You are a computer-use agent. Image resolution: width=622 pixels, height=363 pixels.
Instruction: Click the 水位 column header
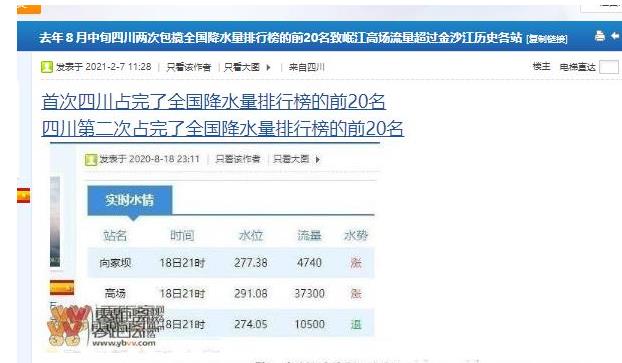[251, 236]
